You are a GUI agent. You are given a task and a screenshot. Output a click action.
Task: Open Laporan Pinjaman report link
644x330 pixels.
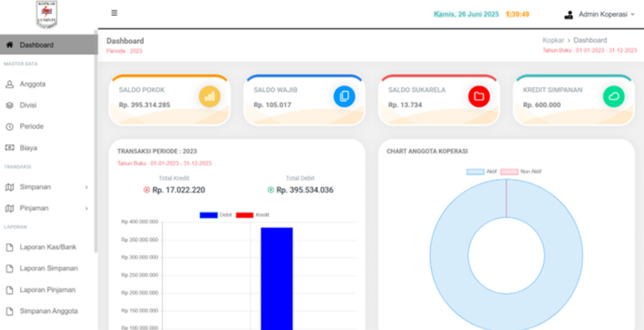pos(48,290)
